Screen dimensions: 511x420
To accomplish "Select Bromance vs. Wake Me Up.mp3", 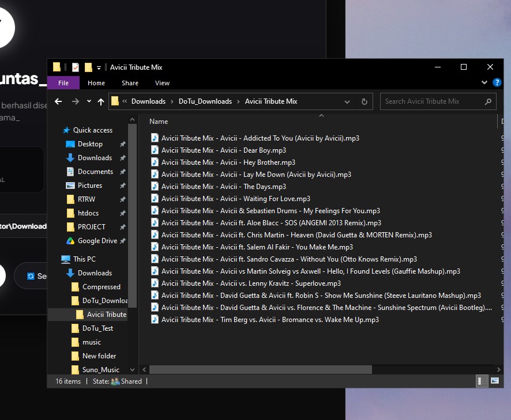I will (270, 320).
